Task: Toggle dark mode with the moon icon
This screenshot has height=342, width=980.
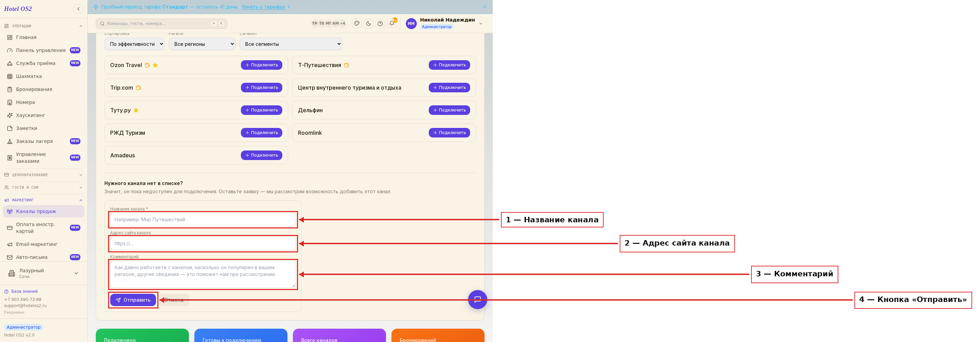Action: pos(368,24)
